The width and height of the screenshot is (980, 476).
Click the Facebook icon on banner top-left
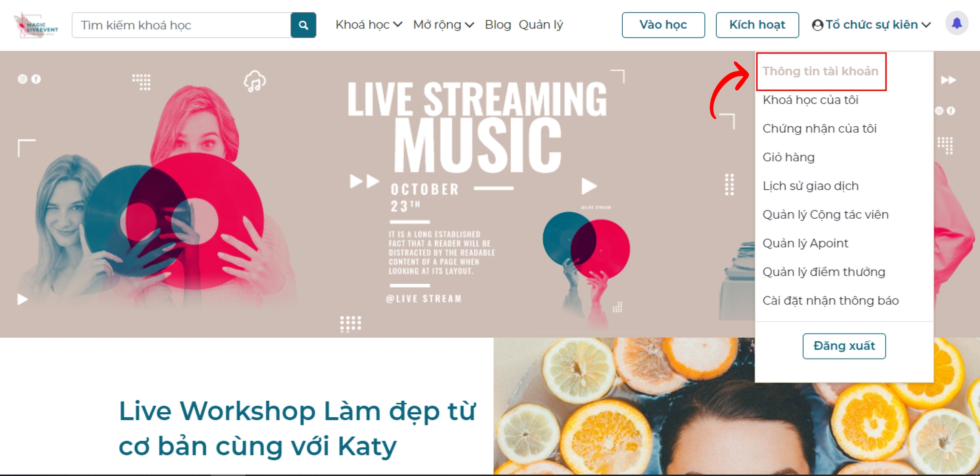click(x=37, y=79)
